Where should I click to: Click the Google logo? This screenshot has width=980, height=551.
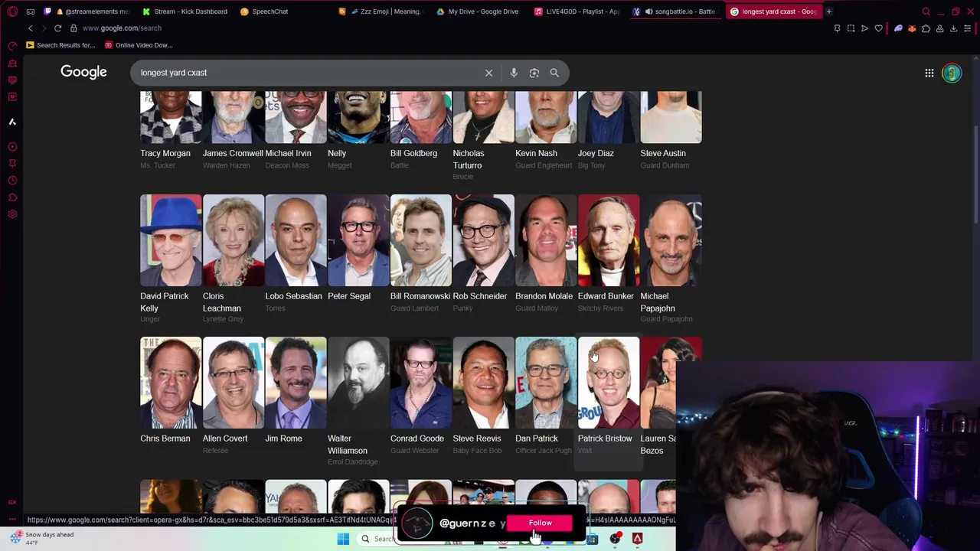(x=83, y=72)
